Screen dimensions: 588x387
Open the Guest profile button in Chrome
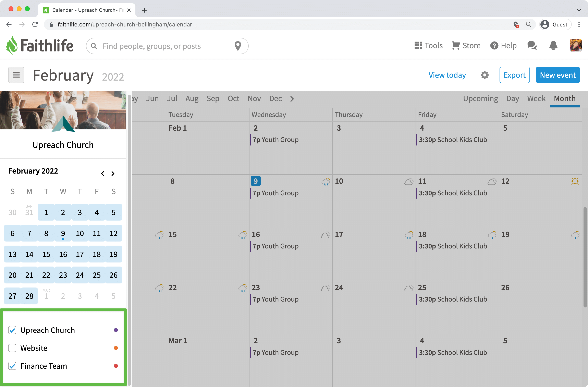(x=555, y=24)
